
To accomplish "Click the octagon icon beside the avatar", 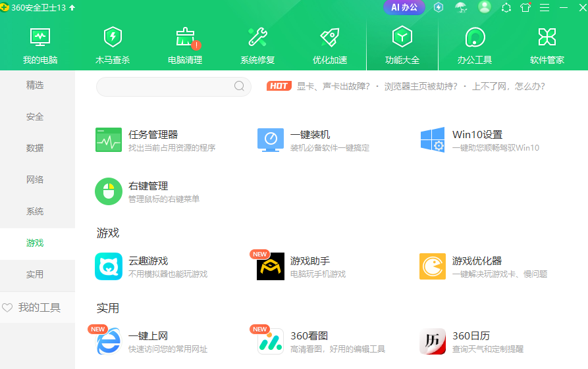I will point(506,8).
